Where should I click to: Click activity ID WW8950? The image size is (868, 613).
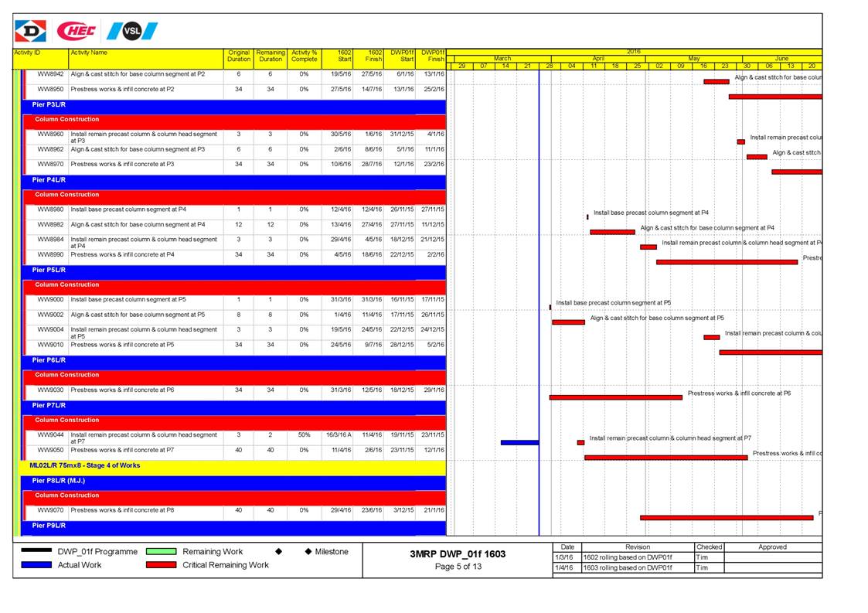pos(50,89)
